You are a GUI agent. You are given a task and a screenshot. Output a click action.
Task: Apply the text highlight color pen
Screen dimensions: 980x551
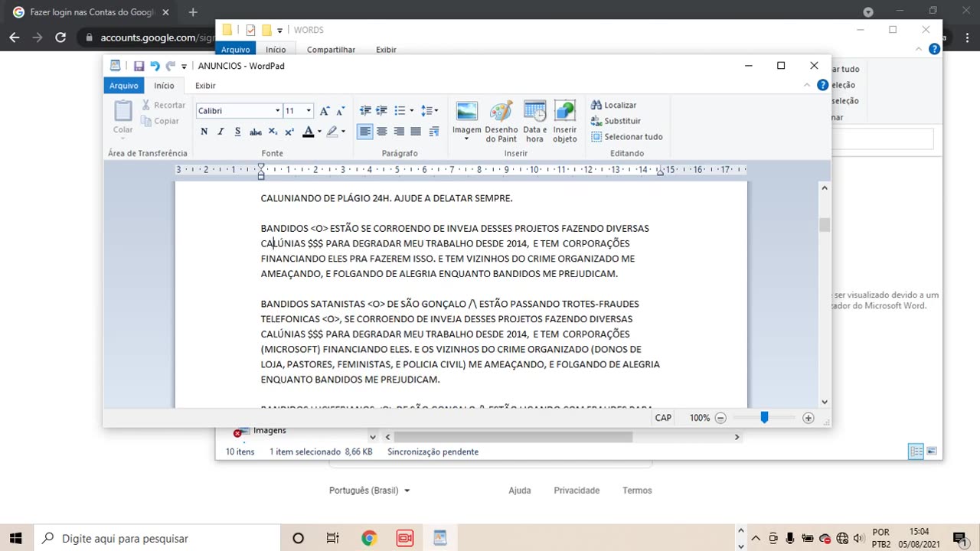pos(332,132)
